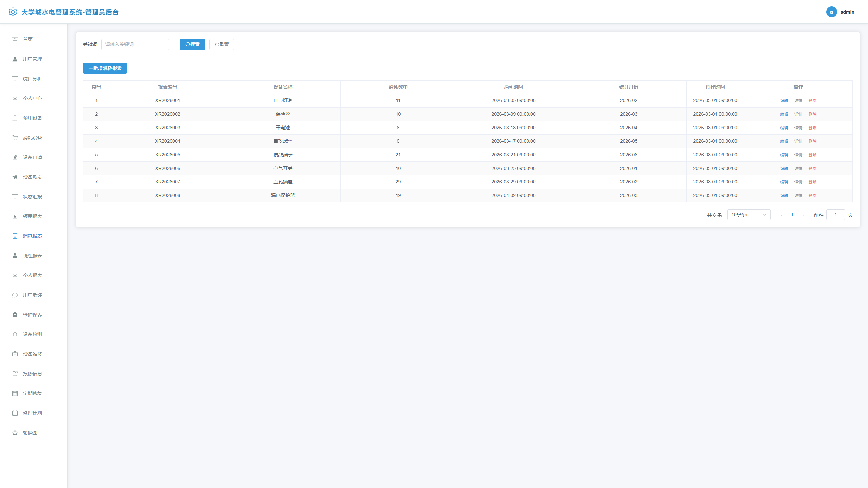This screenshot has width=868, height=488.
Task: Click the 设备维修 first-aid icon
Action: point(15,354)
